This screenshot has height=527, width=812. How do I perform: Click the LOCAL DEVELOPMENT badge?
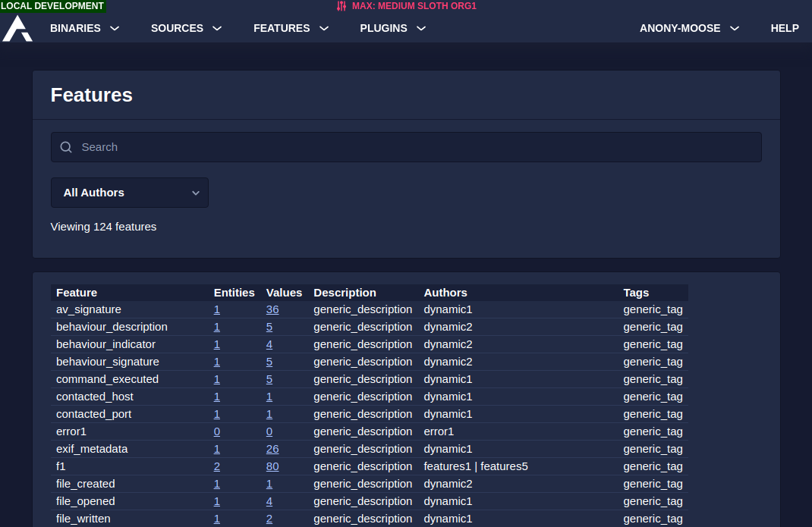pyautogui.click(x=52, y=6)
